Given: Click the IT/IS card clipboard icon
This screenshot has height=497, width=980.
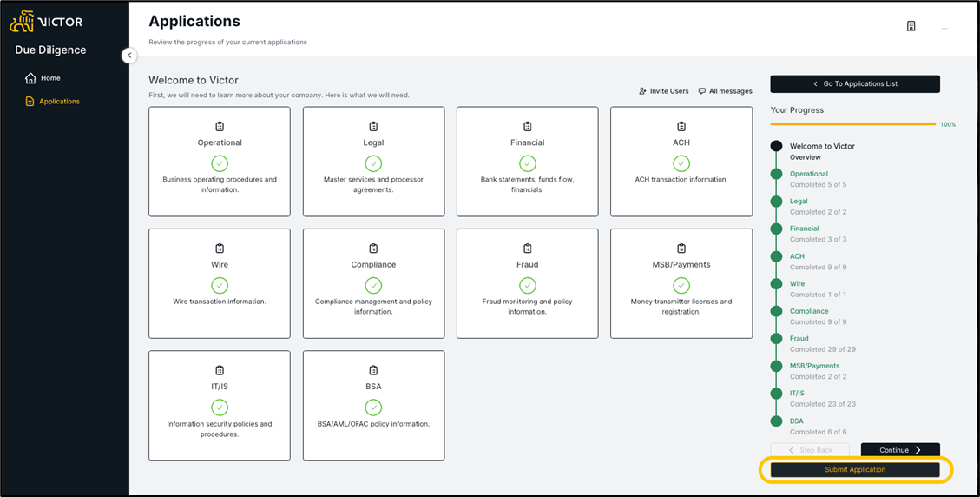Looking at the screenshot, I should [x=220, y=370].
